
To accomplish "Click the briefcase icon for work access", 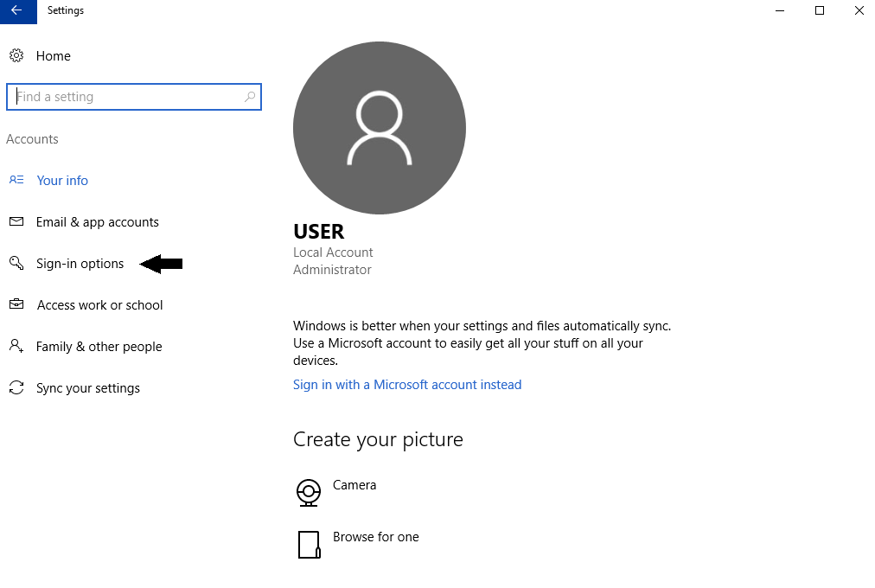I will (16, 305).
